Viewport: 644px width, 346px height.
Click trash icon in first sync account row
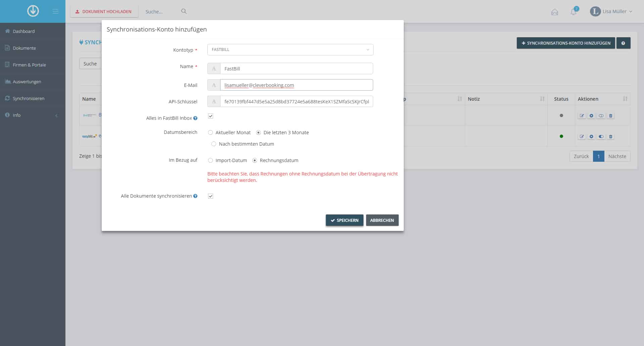pyautogui.click(x=611, y=116)
